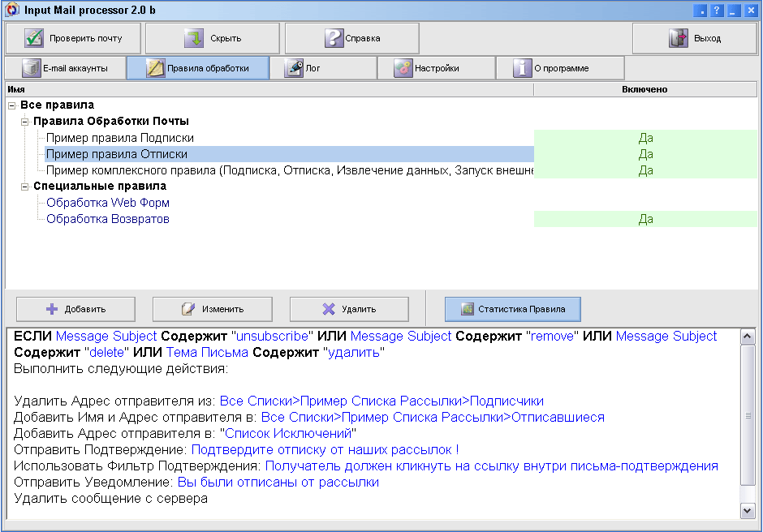
Task: Click the О программе info icon
Action: coord(522,68)
